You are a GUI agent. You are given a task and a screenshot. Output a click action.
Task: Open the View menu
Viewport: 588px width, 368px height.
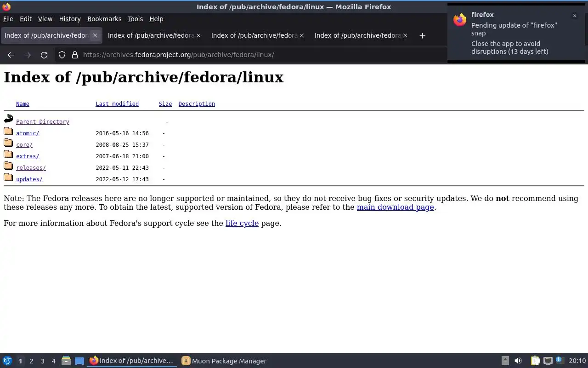pos(45,19)
